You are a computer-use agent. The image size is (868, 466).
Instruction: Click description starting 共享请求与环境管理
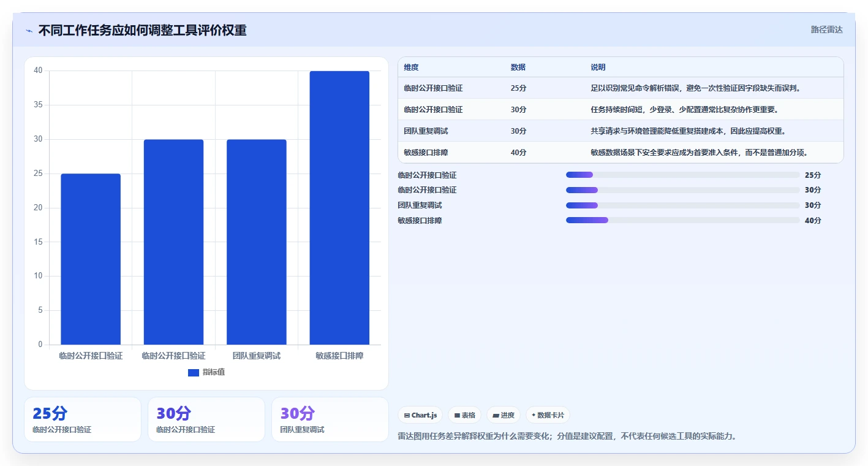point(688,131)
